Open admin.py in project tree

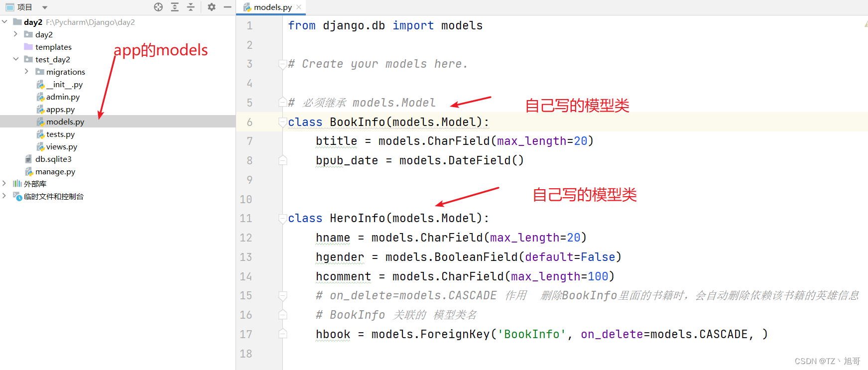coord(63,97)
